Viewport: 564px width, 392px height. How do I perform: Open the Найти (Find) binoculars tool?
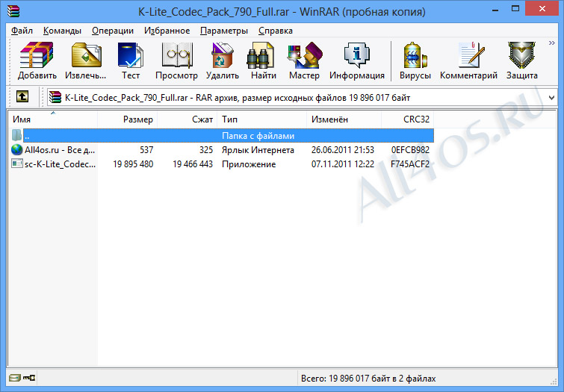261,55
